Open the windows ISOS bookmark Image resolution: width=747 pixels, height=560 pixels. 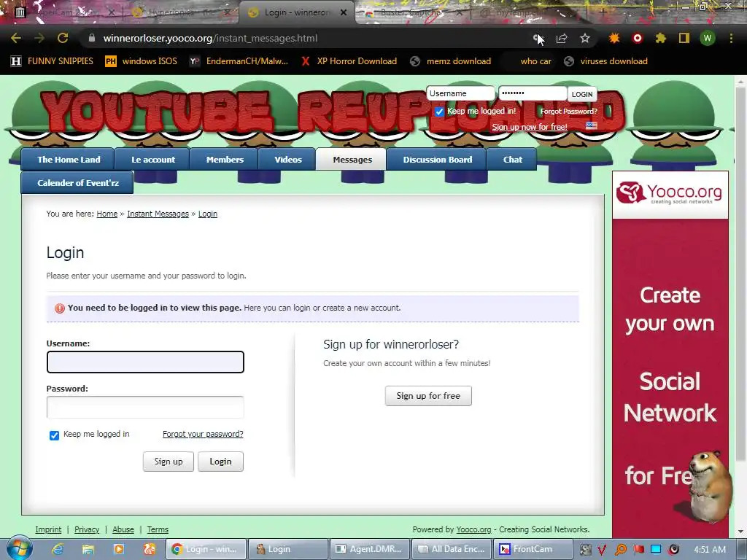point(141,61)
